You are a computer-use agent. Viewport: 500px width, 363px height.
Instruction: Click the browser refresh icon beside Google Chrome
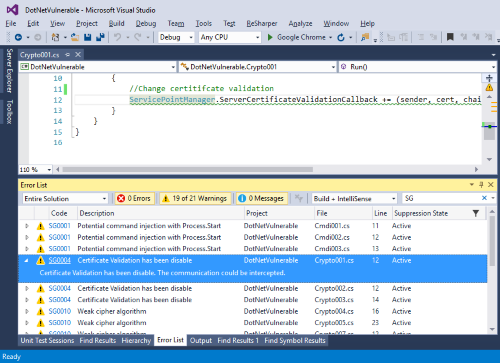pos(341,37)
